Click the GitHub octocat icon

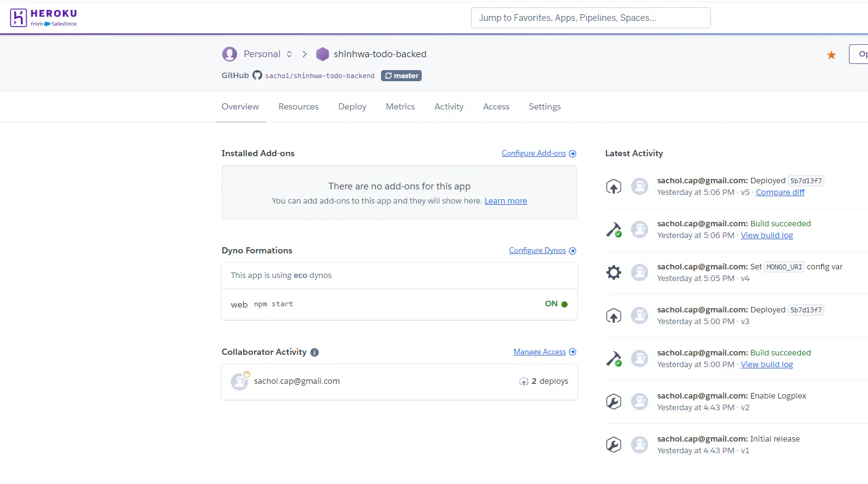click(257, 76)
